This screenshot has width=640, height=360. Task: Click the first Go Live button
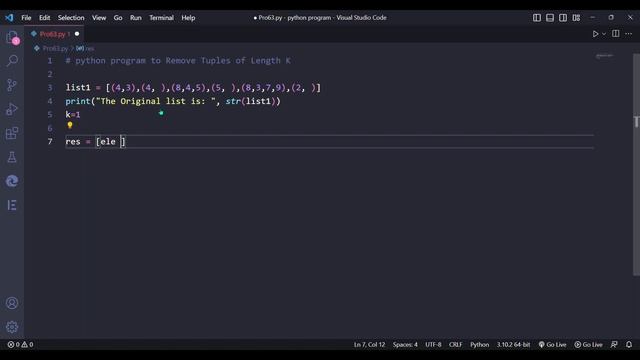click(x=552, y=344)
